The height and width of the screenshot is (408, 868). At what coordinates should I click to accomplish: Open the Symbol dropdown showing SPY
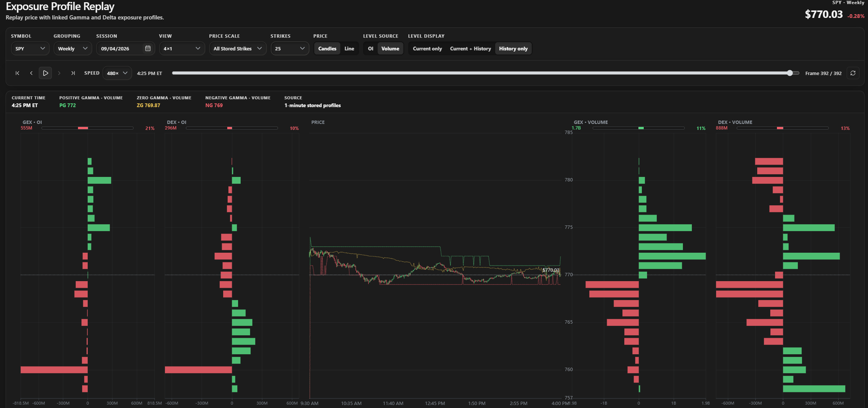[x=30, y=49]
